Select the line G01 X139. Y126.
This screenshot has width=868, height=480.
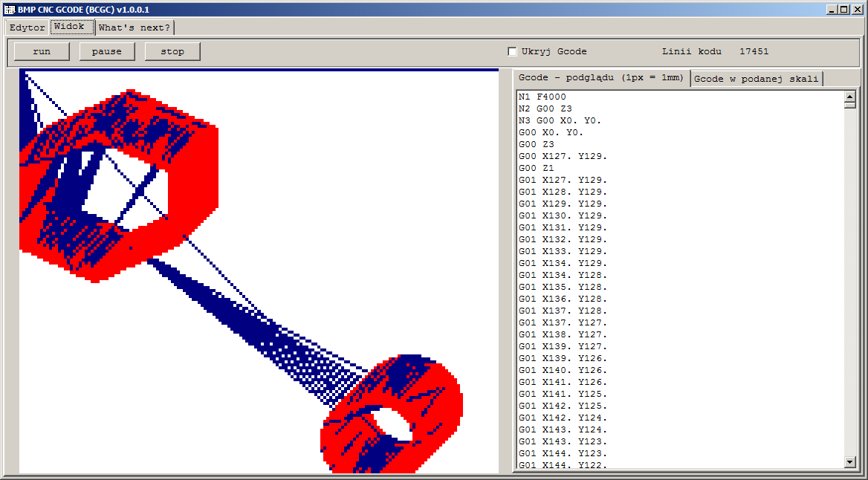pyautogui.click(x=563, y=358)
